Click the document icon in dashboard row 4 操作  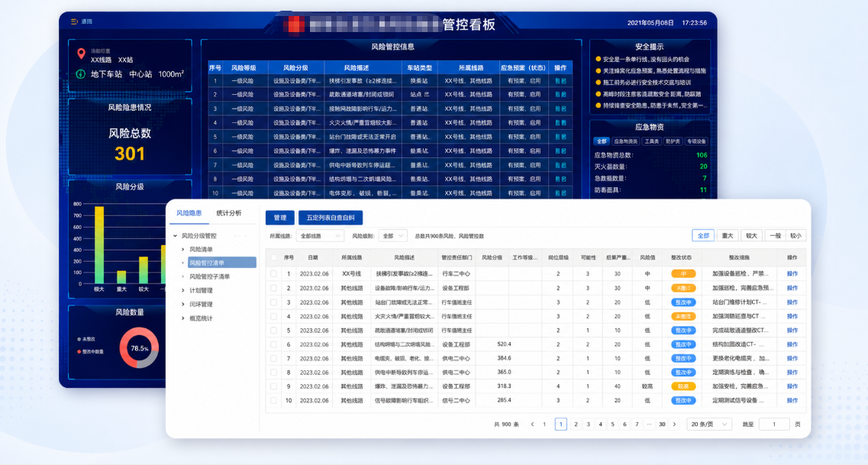pyautogui.click(x=557, y=123)
